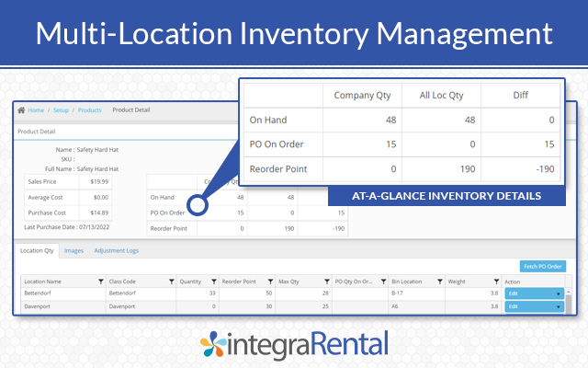Click the integraRental logo
Image resolution: width=588 pixels, height=368 pixels.
[x=294, y=344]
